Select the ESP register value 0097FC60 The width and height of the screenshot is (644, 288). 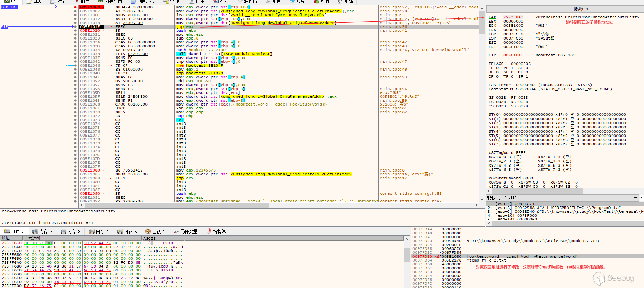pyautogui.click(x=513, y=38)
